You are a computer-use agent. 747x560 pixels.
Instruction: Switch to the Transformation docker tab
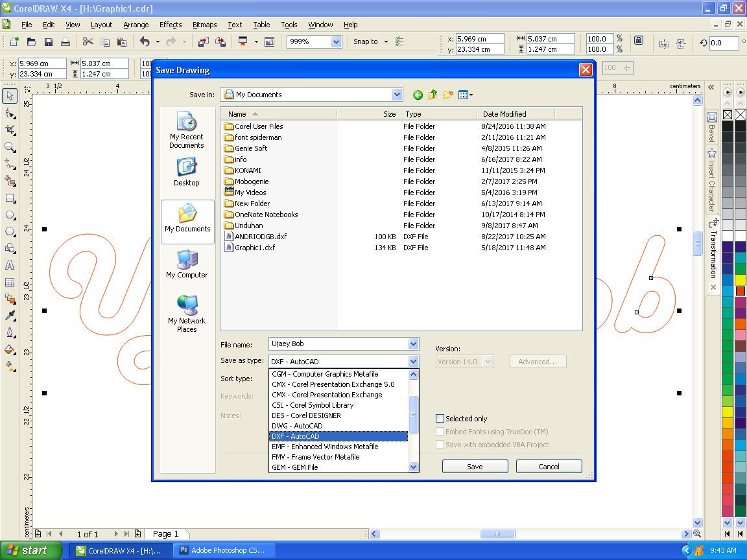[713, 253]
